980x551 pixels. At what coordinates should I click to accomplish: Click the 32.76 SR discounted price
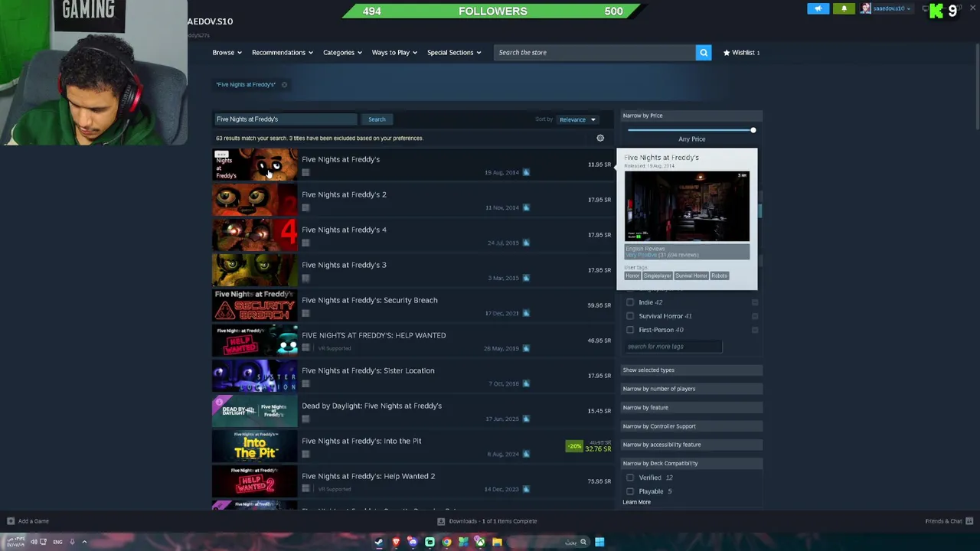point(598,449)
